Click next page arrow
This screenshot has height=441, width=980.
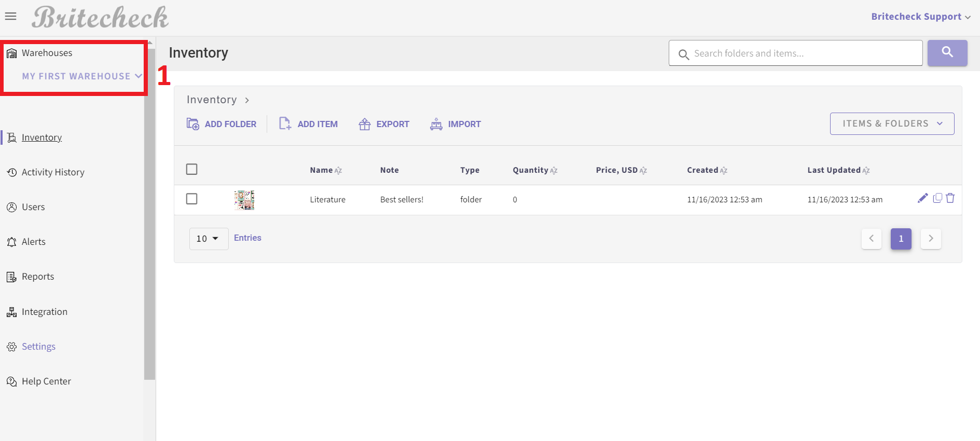coord(931,239)
